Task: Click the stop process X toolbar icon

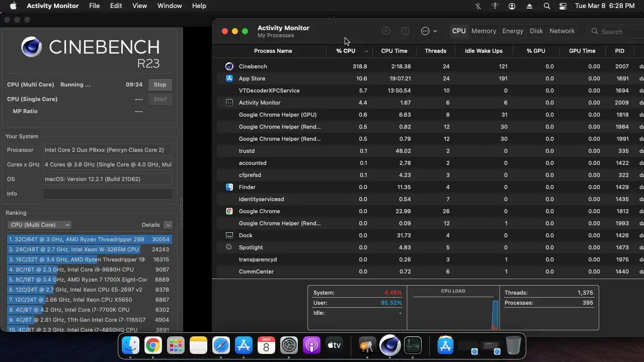Action: click(386, 31)
